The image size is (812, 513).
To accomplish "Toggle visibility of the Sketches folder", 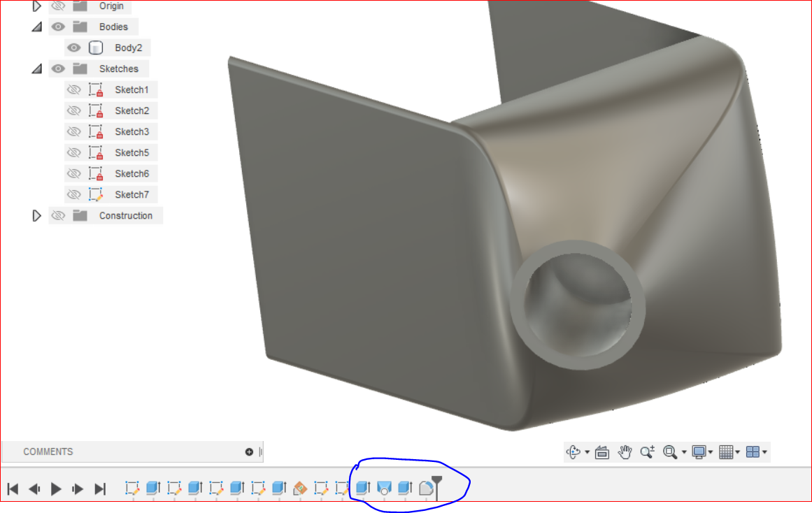I will (x=59, y=68).
